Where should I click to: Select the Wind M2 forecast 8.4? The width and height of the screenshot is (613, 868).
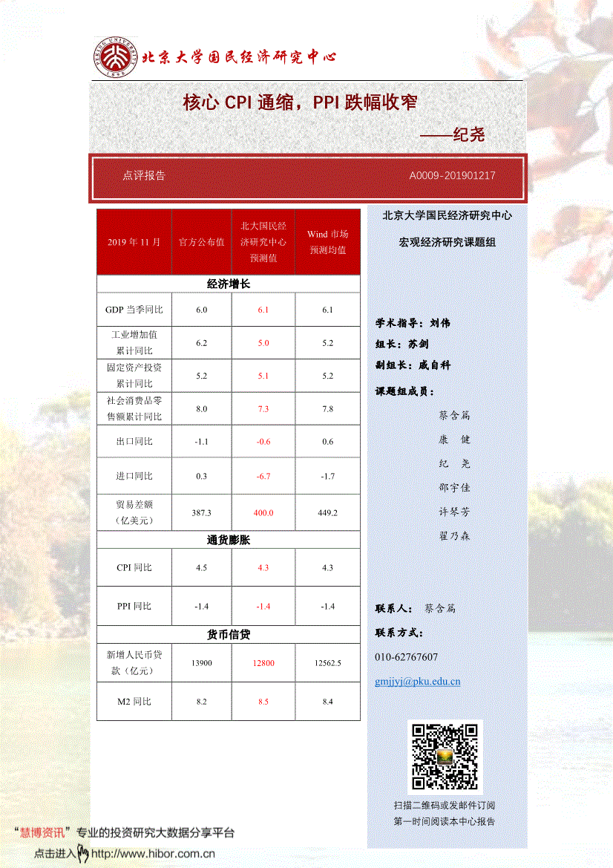click(327, 702)
